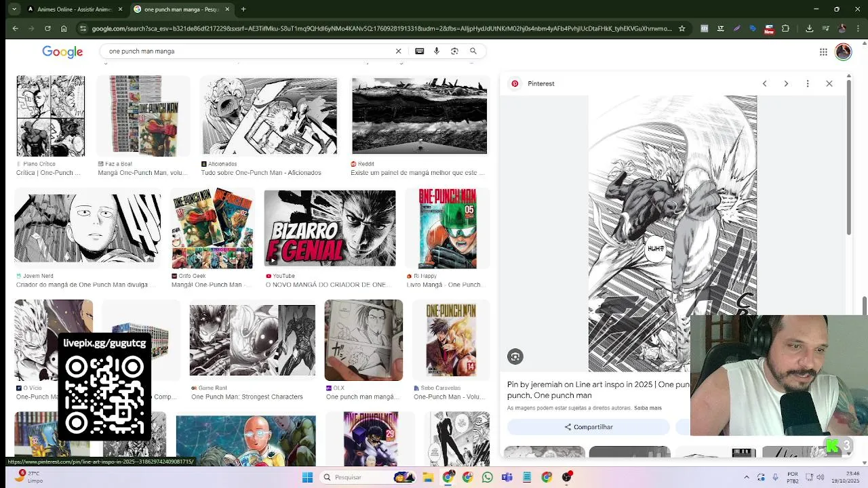The image size is (868, 488).
Task: Open the purple feather extension icon
Action: tap(736, 28)
